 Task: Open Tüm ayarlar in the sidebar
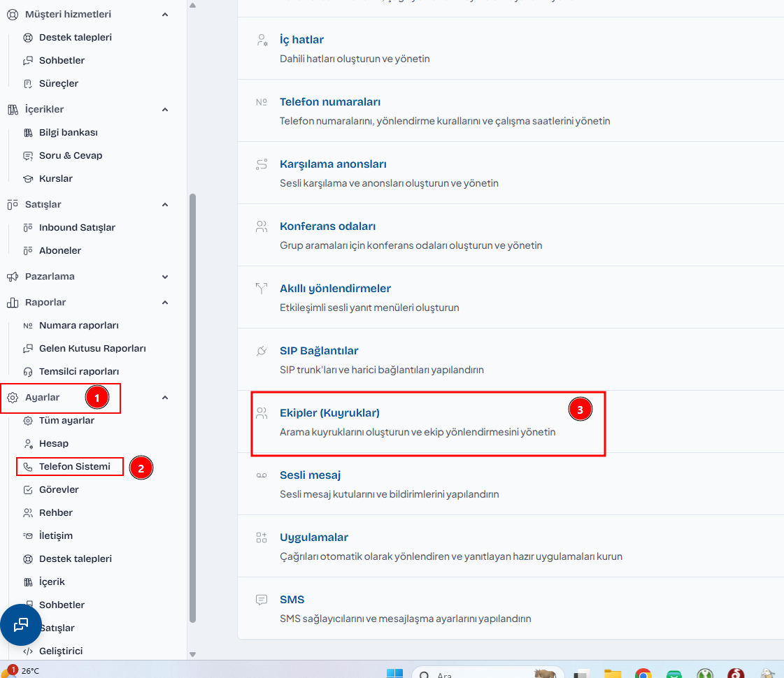[66, 421]
